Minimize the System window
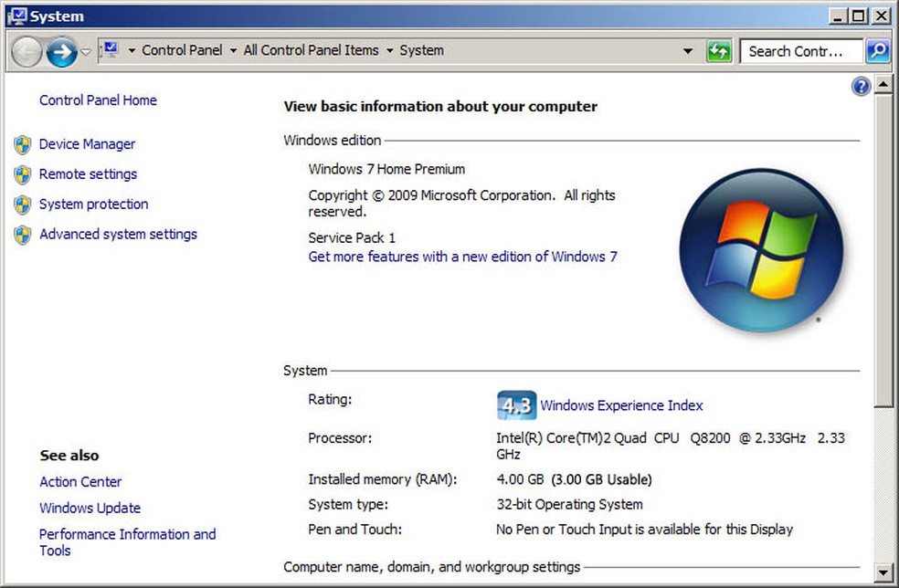Image resolution: width=899 pixels, height=588 pixels. (838, 16)
